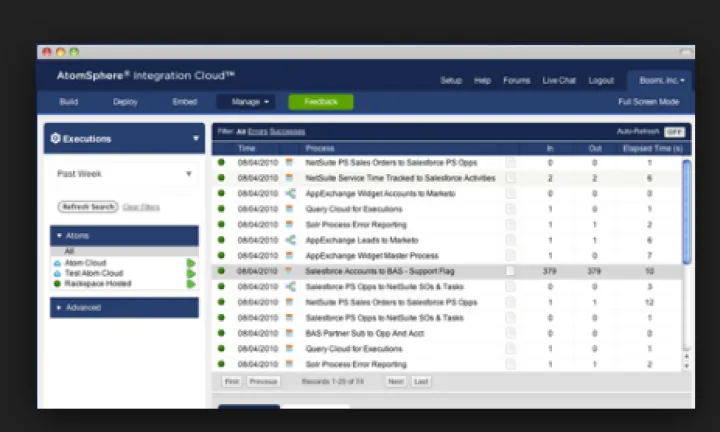Click green play arrow beside Test Atom Cloud

tap(191, 274)
